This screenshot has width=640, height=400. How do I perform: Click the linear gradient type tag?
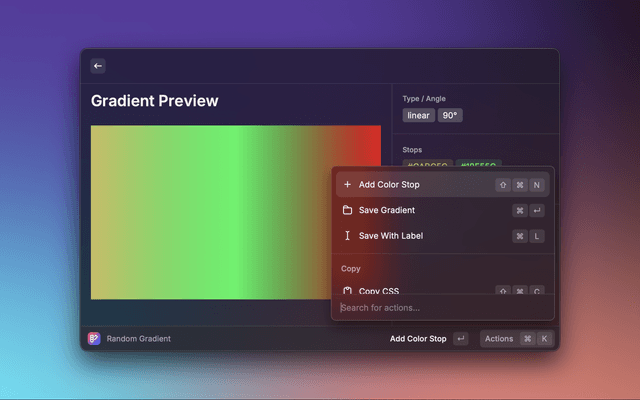(x=418, y=115)
